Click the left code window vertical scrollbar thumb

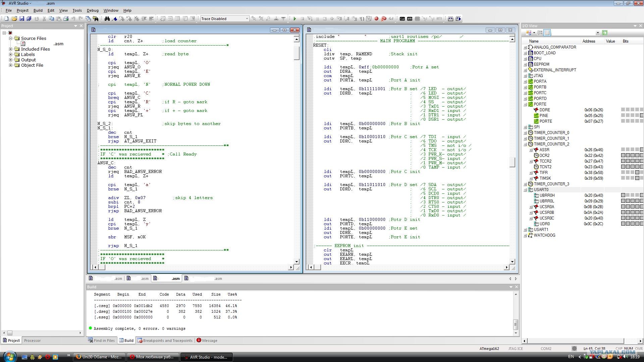coord(297,53)
